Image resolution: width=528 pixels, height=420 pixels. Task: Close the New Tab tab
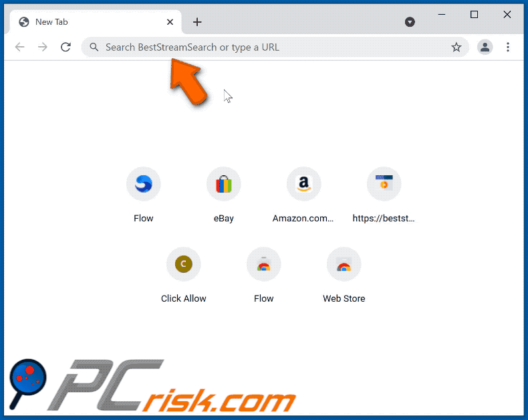[170, 22]
